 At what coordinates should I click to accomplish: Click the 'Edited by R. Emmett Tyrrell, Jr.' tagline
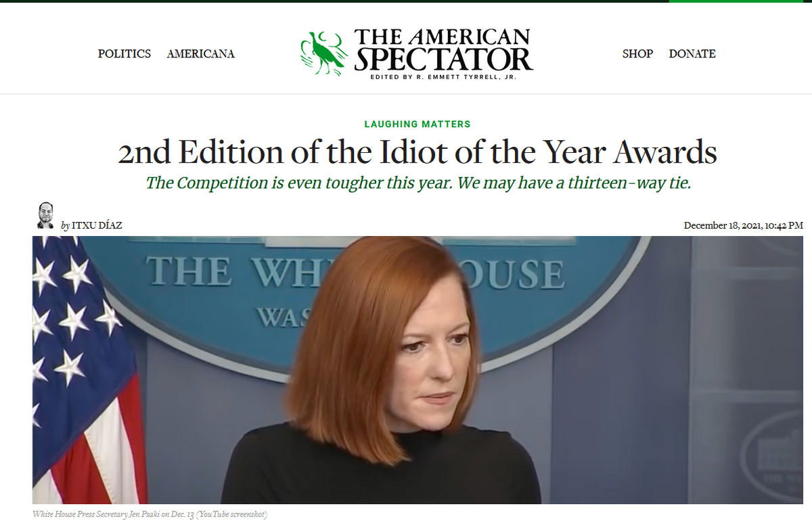coord(444,77)
